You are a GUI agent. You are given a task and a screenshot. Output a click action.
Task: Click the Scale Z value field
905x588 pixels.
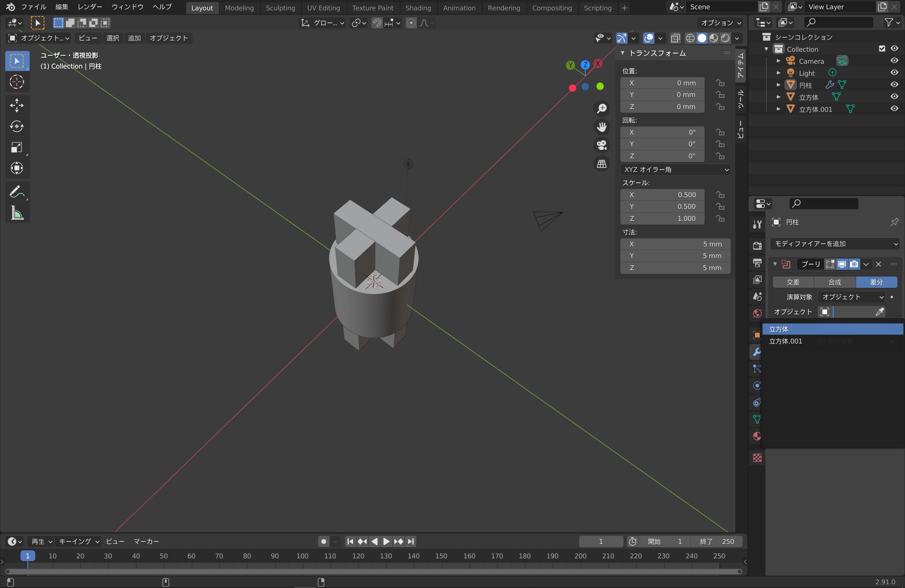click(x=662, y=218)
